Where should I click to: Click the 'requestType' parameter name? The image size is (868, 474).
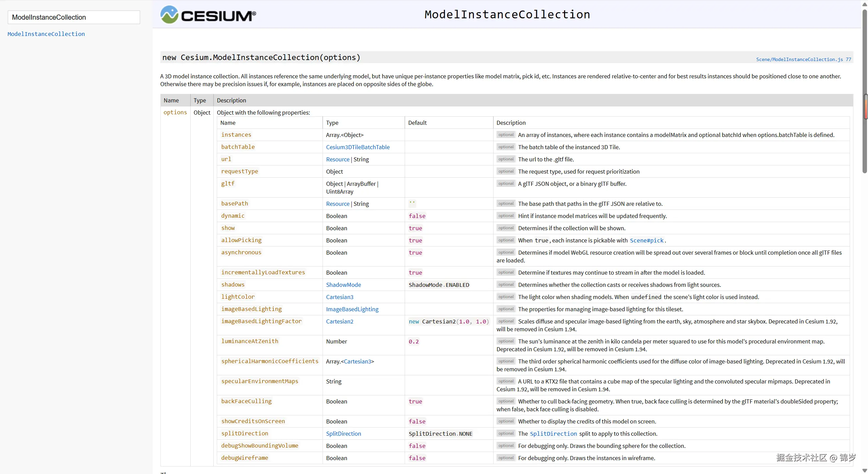239,171
